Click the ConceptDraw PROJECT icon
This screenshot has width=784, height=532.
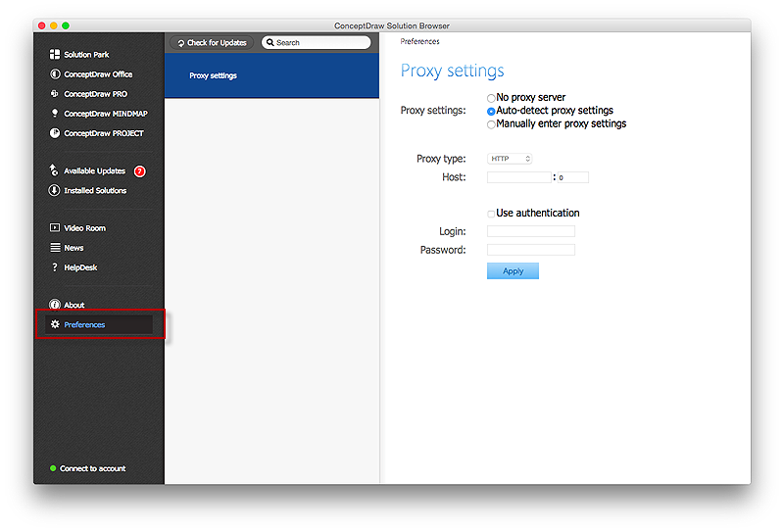(55, 133)
